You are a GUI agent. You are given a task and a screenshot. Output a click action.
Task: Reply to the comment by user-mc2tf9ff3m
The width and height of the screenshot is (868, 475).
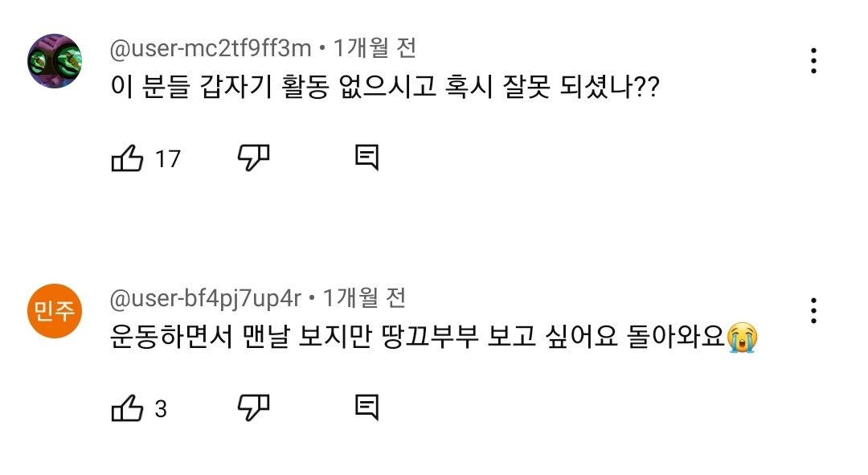366,158
